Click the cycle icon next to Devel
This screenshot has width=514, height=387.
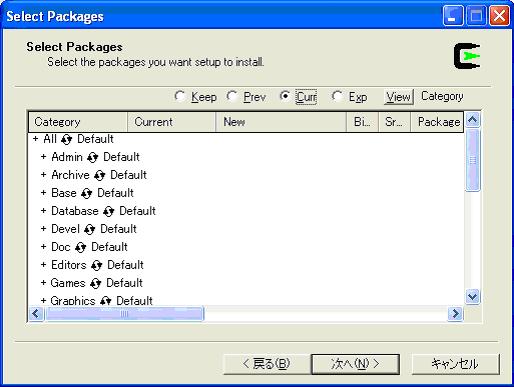point(89,229)
